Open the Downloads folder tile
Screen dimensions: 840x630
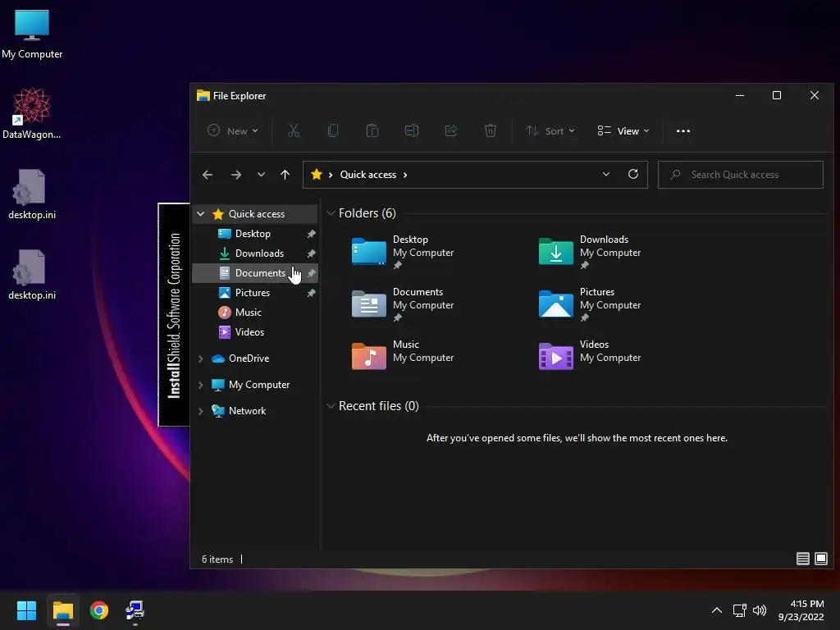click(x=590, y=252)
